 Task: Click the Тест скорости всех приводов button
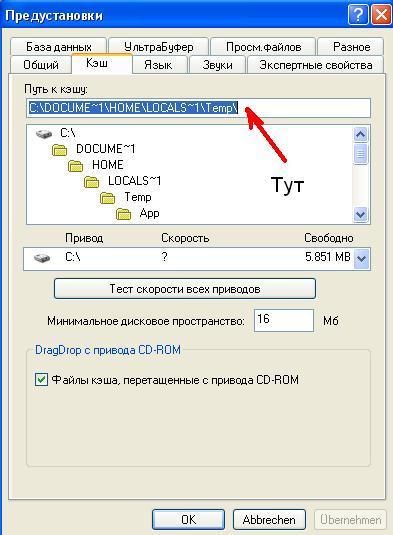185,289
